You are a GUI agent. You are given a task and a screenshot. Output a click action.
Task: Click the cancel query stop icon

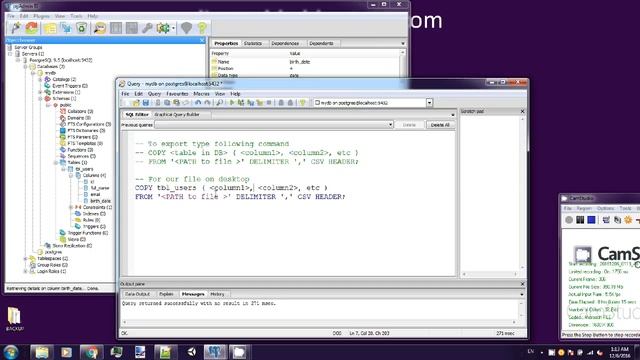coord(269,103)
